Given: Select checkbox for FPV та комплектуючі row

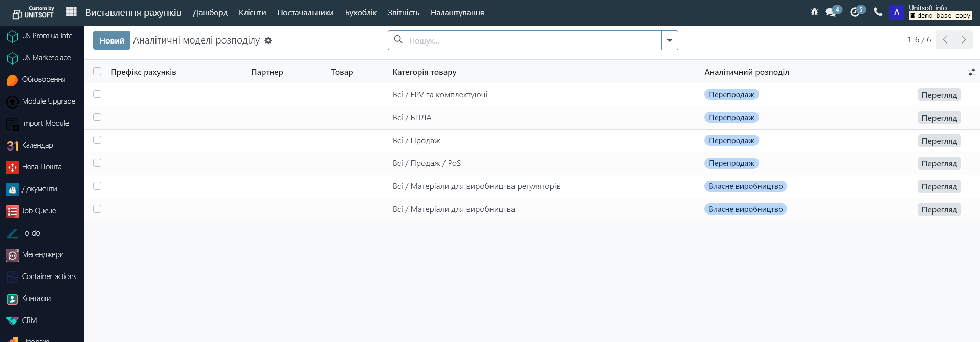Looking at the screenshot, I should pyautogui.click(x=97, y=94).
